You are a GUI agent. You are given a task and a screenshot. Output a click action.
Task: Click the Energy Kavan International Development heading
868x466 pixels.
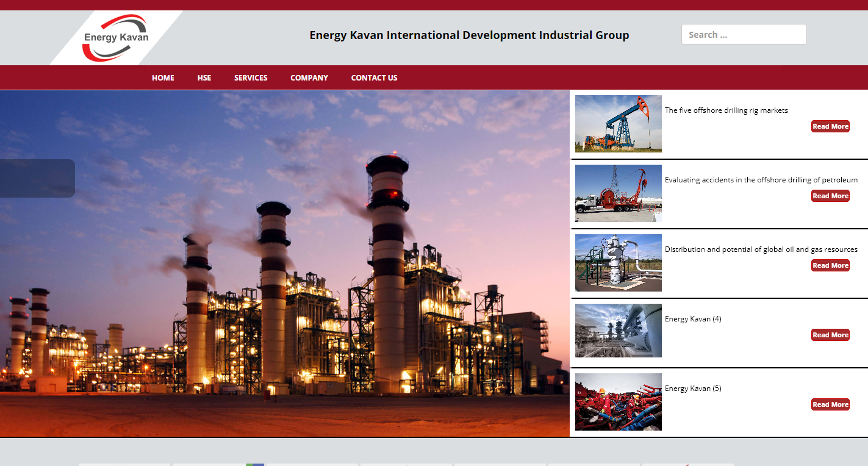point(469,35)
